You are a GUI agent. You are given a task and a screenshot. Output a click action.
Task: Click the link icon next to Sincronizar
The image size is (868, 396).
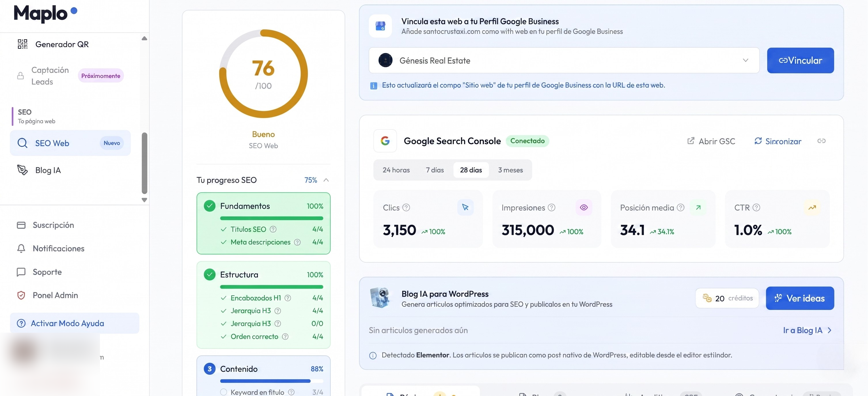click(x=822, y=141)
